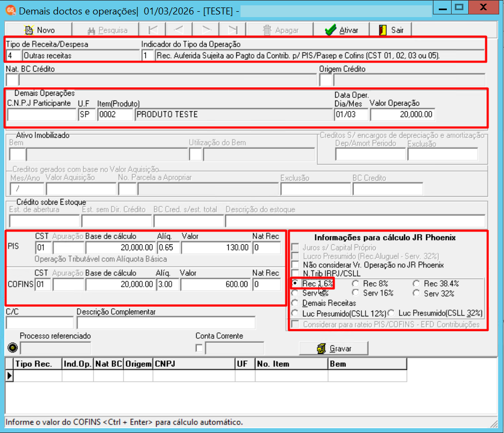Click COFINS Alíq. field 3.00
This screenshot has width=504, height=433.
[167, 284]
